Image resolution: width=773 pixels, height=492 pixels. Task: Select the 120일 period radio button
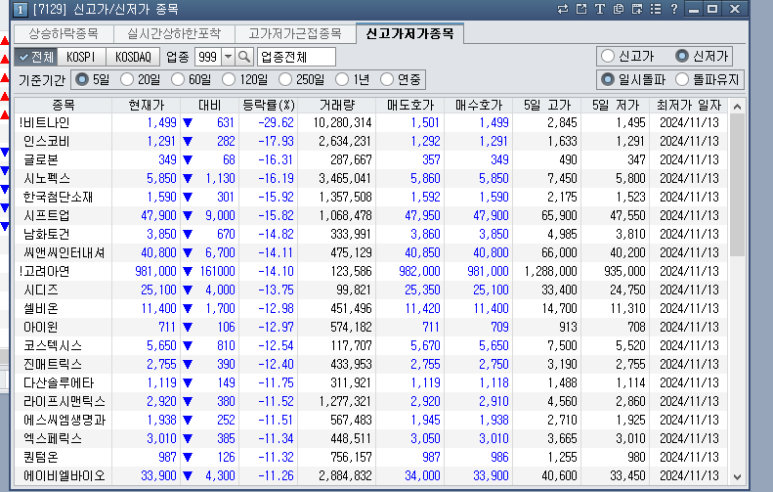pyautogui.click(x=229, y=79)
